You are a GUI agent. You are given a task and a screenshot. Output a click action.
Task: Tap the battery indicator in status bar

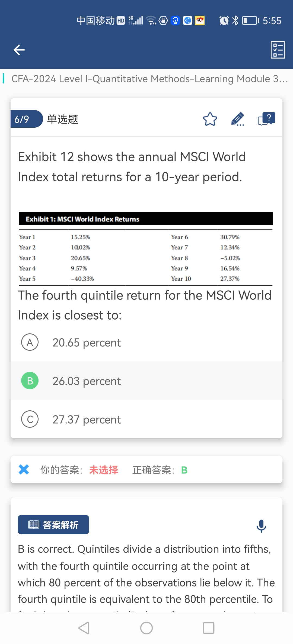pos(250,21)
